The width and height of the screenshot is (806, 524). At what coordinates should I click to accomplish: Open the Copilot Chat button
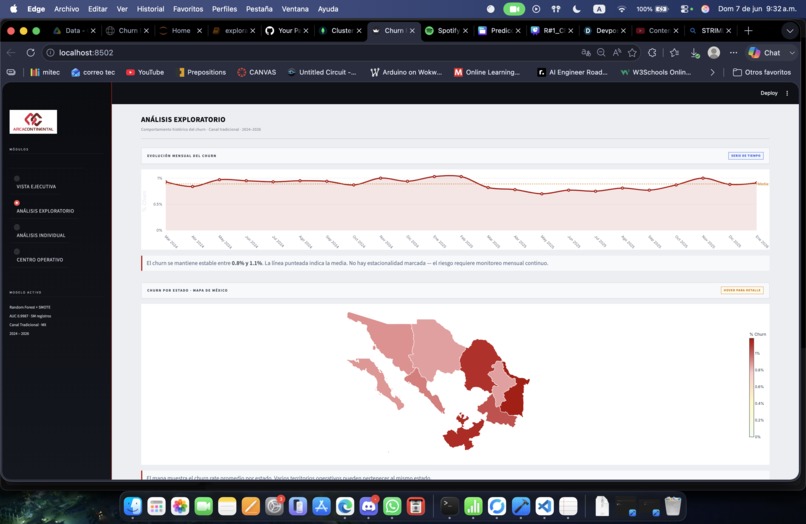tap(764, 52)
